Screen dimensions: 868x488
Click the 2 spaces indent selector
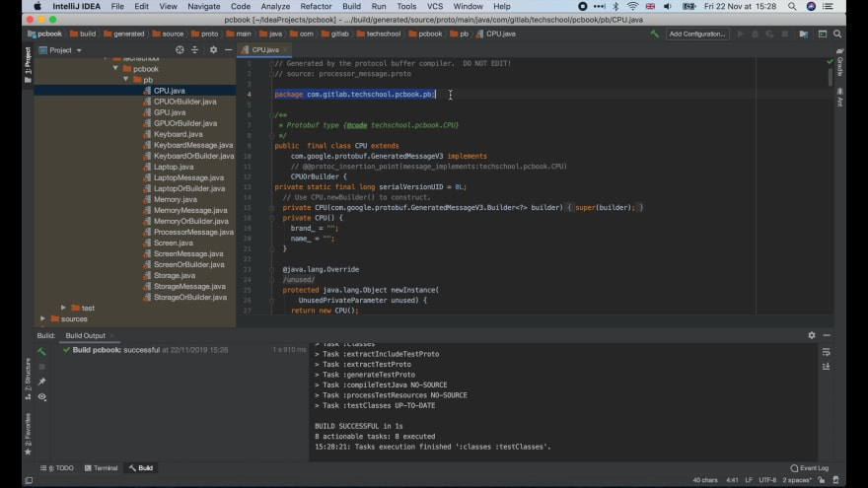pyautogui.click(x=797, y=480)
